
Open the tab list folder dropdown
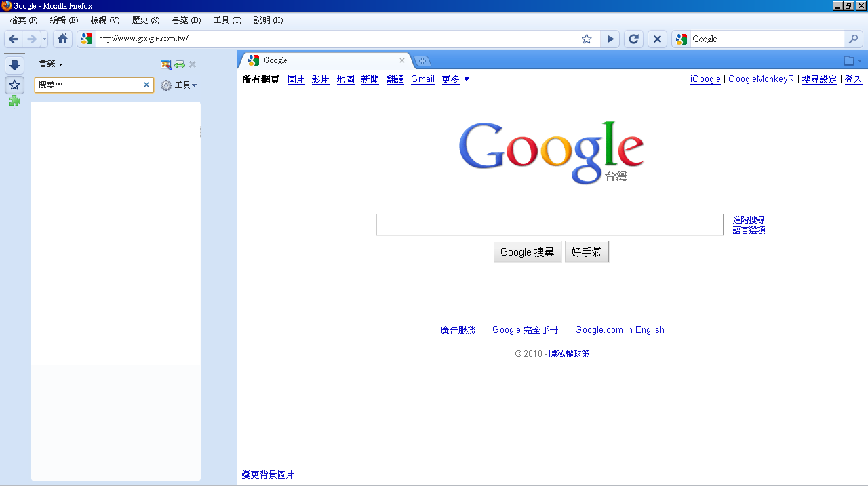click(852, 60)
